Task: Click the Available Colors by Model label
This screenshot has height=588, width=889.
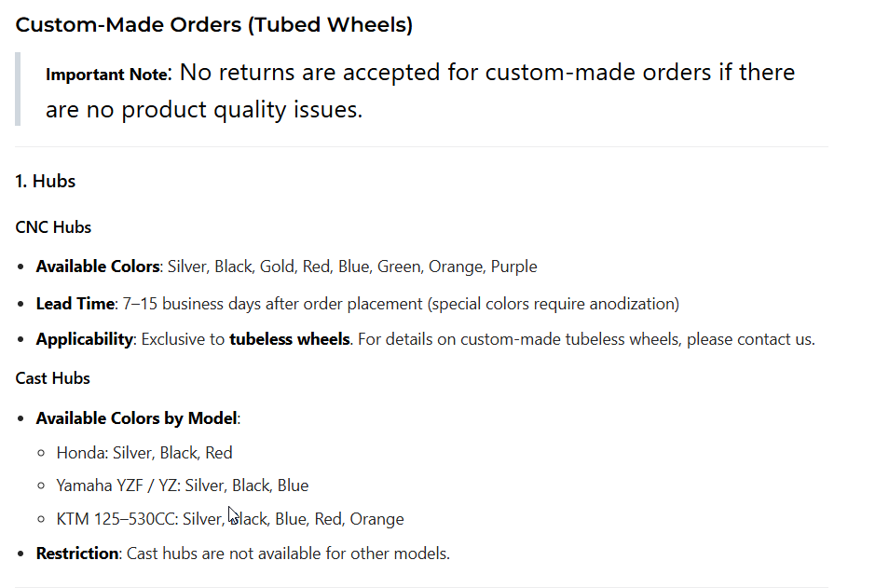Action: coord(137,418)
